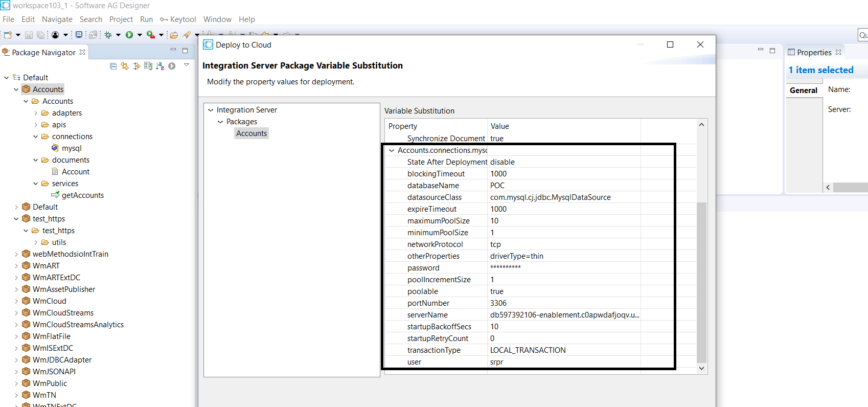The width and height of the screenshot is (868, 407).
Task: Click the New item toolbar icon
Action: [8, 35]
